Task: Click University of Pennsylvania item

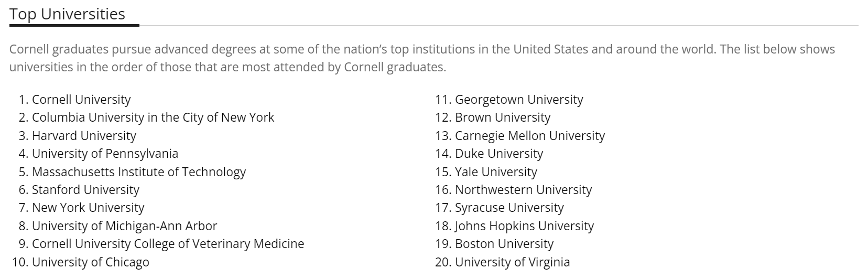Action: [105, 154]
